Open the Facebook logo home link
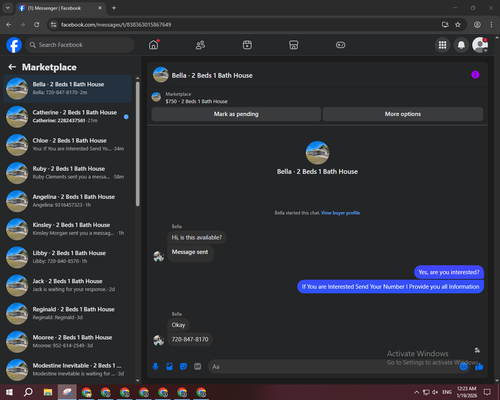 pos(14,45)
